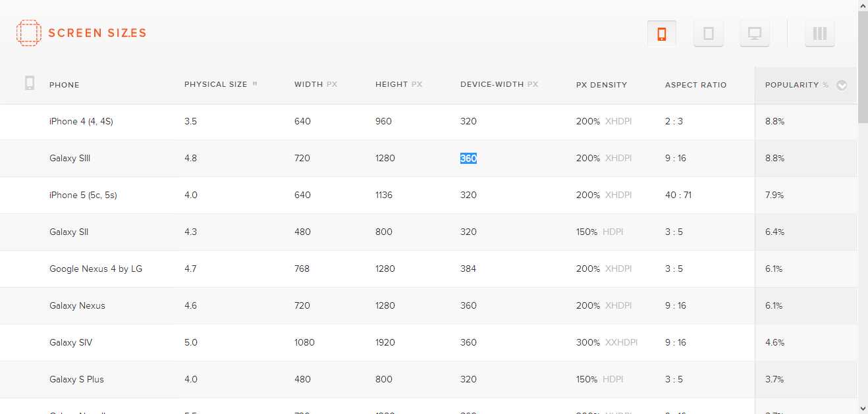Click physical size 4.8 for Galaxy SIII
The image size is (868, 414).
190,158
